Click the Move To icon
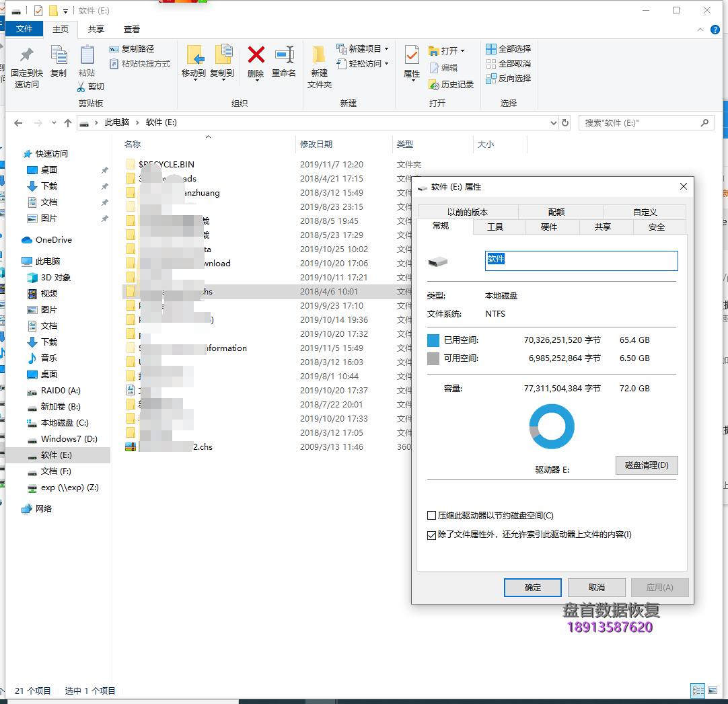 point(194,55)
